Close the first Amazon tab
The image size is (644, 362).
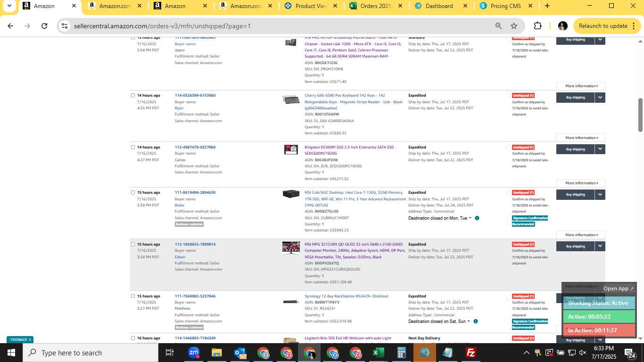point(74,6)
